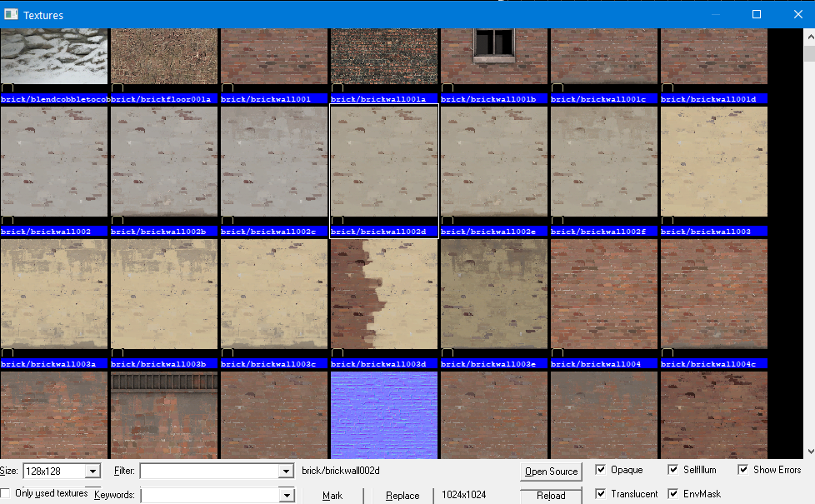Click the scrollbar up arrow
815x504 pixels.
click(x=810, y=37)
